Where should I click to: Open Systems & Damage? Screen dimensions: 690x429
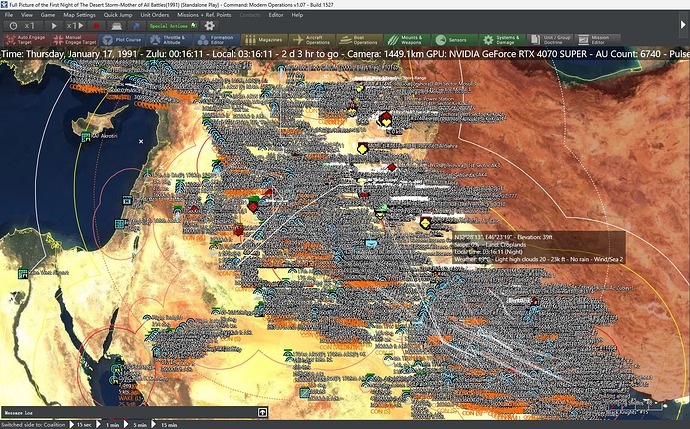click(x=502, y=40)
